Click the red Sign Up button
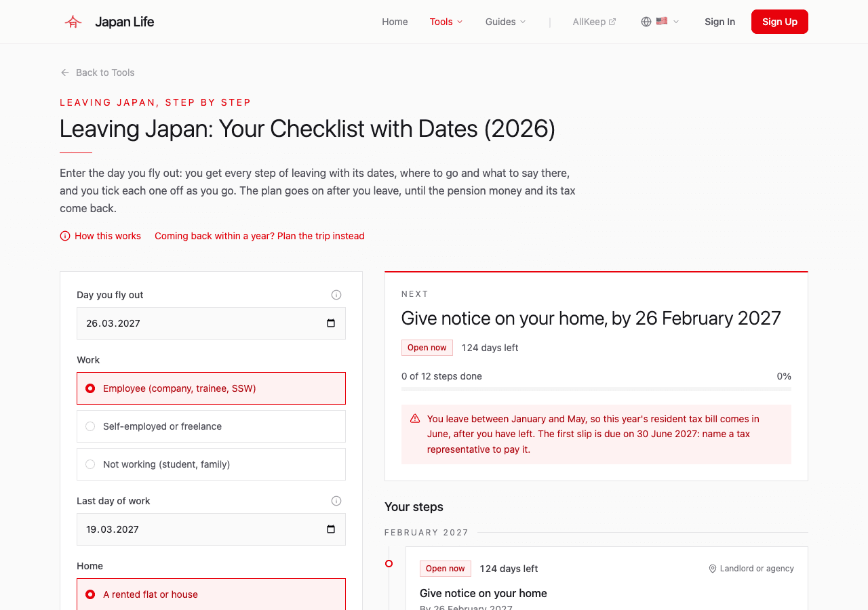Image resolution: width=868 pixels, height=610 pixels. click(x=780, y=22)
